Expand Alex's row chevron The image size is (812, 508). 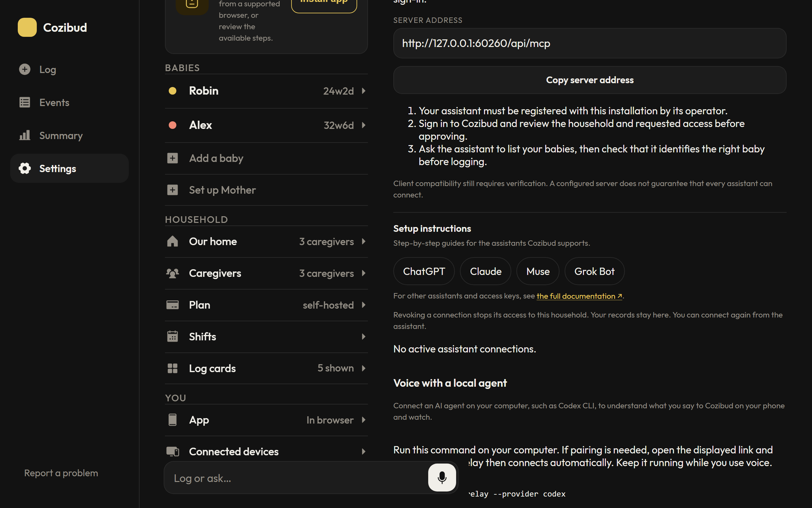coord(363,125)
